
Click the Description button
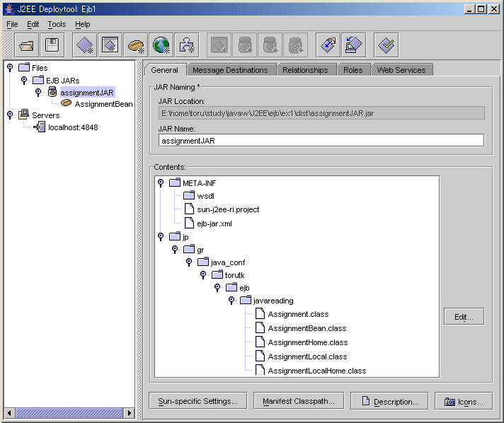(389, 401)
